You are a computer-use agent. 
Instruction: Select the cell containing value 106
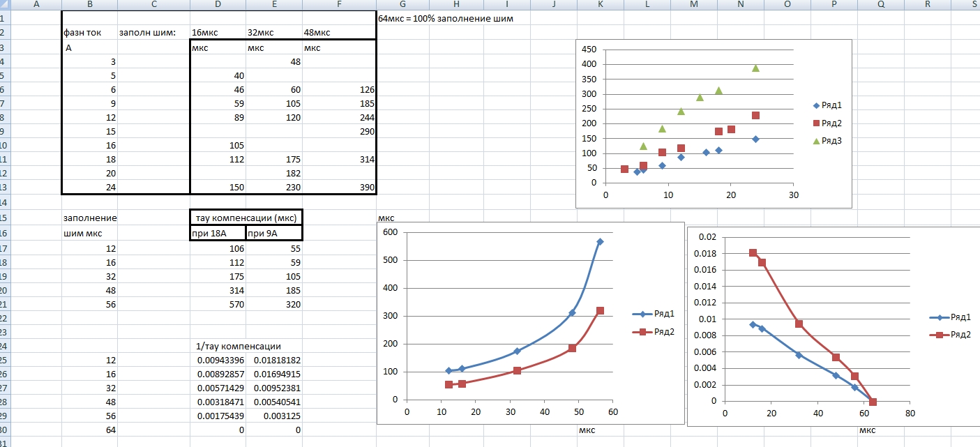218,248
